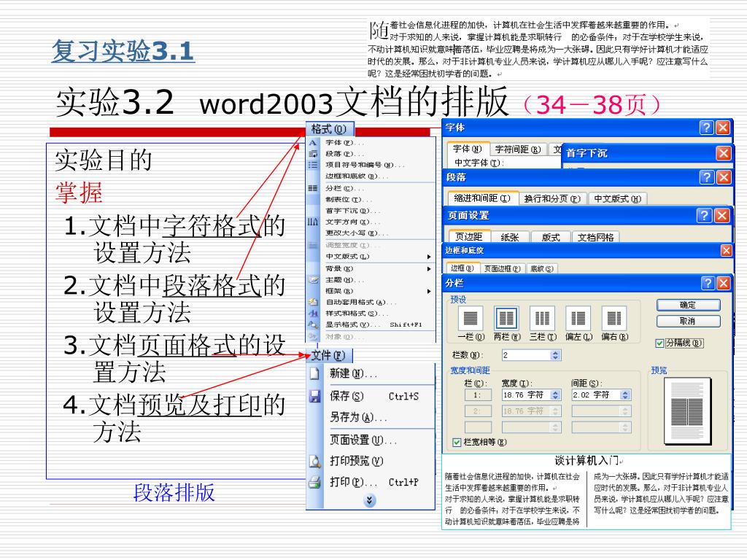Adjust column 1 宽度 spinner arrows
The width and height of the screenshot is (747, 560).
(x=555, y=395)
